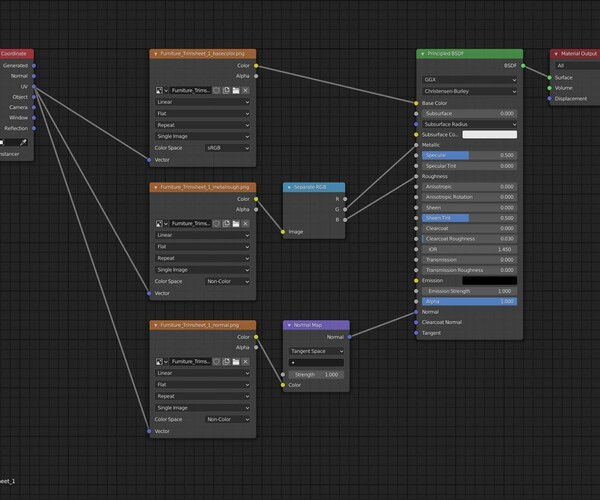Click image name field on basecolor node
Viewport: 600px width, 500px height.
click(x=191, y=90)
